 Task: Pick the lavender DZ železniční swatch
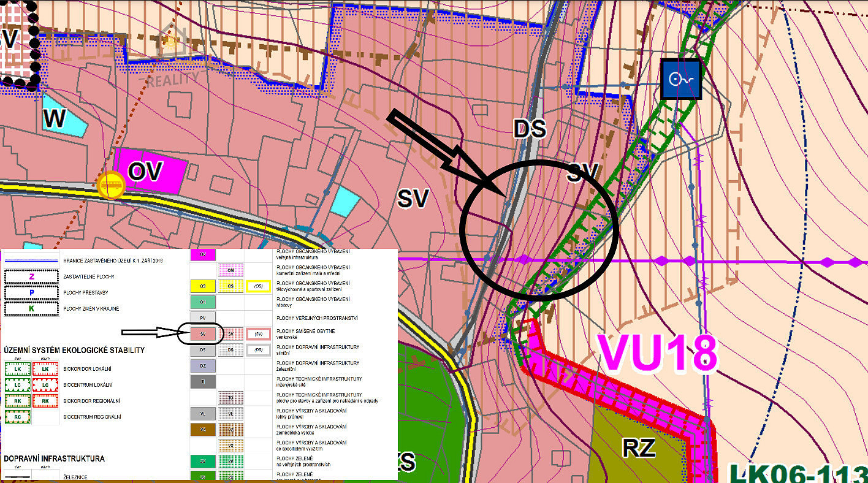[x=203, y=366]
